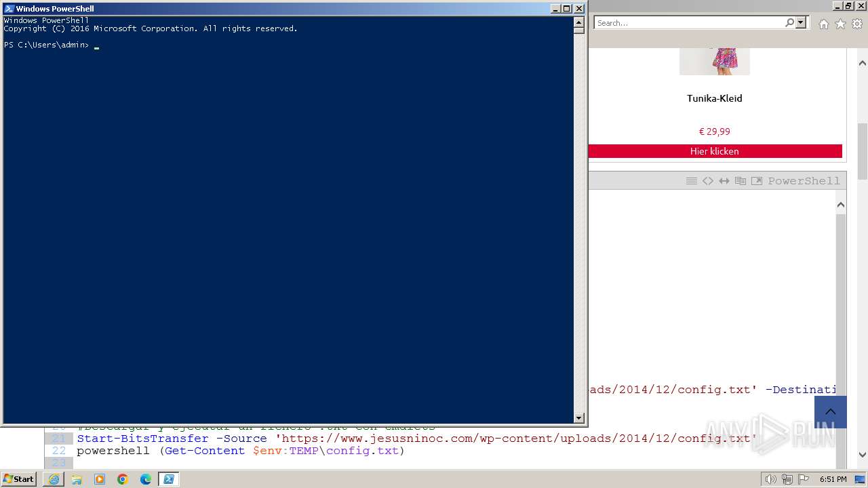Switch to Internet Explorer in the taskbar

coord(54,479)
